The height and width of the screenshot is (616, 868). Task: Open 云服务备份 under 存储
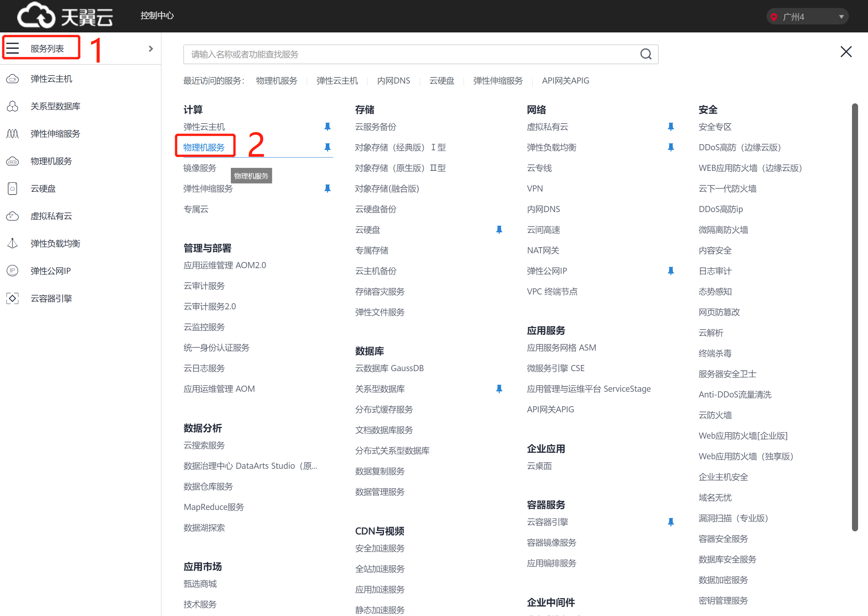376,127
